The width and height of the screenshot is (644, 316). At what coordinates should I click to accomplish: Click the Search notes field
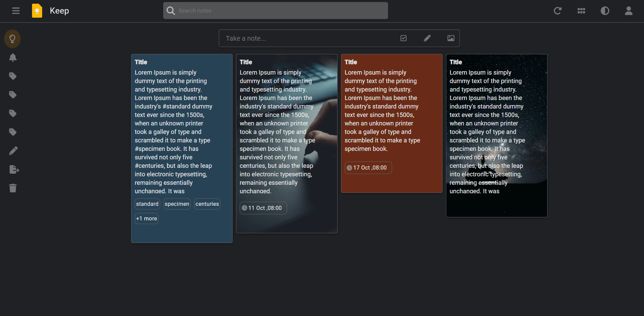click(276, 11)
